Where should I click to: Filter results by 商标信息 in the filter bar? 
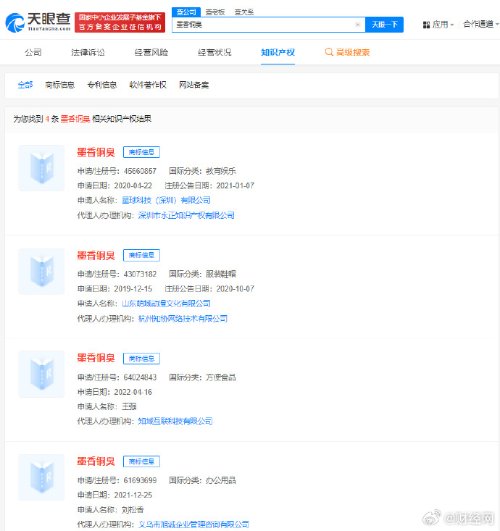(60, 85)
